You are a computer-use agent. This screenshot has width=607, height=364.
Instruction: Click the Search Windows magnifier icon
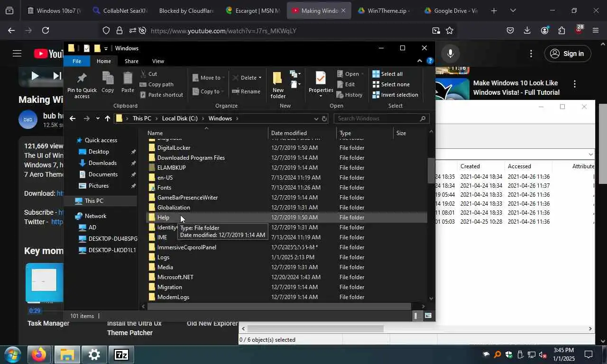[423, 118]
